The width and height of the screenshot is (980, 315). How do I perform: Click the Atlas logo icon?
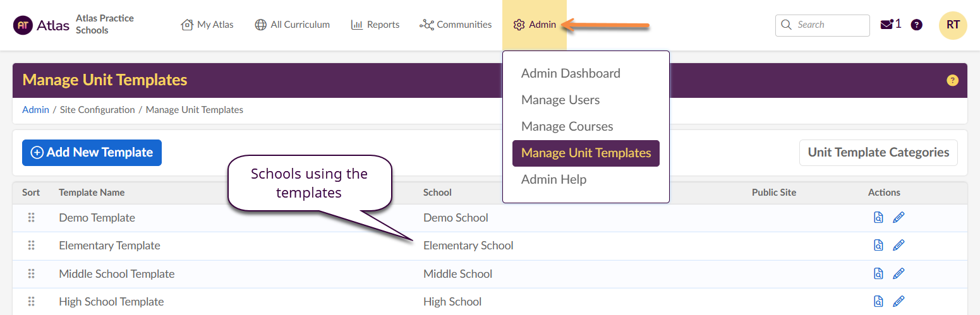pos(23,25)
